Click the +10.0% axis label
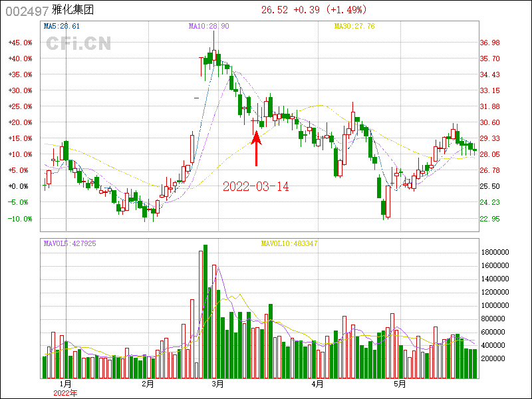Viewport: 532px width, 399px height. point(20,154)
